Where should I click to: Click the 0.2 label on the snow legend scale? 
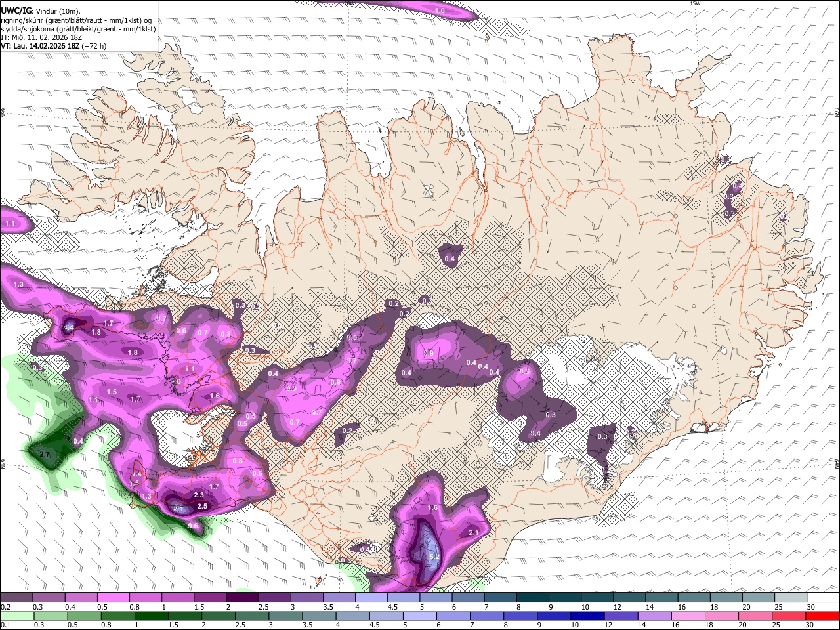(5, 607)
